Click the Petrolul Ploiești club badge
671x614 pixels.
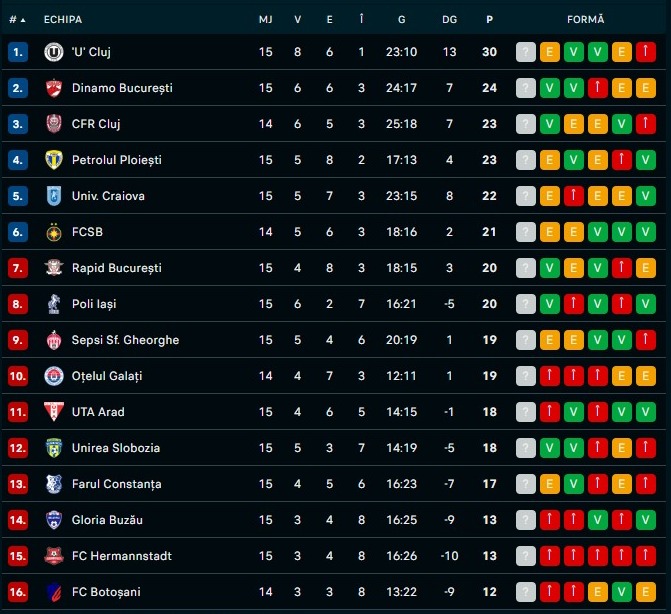pos(54,160)
